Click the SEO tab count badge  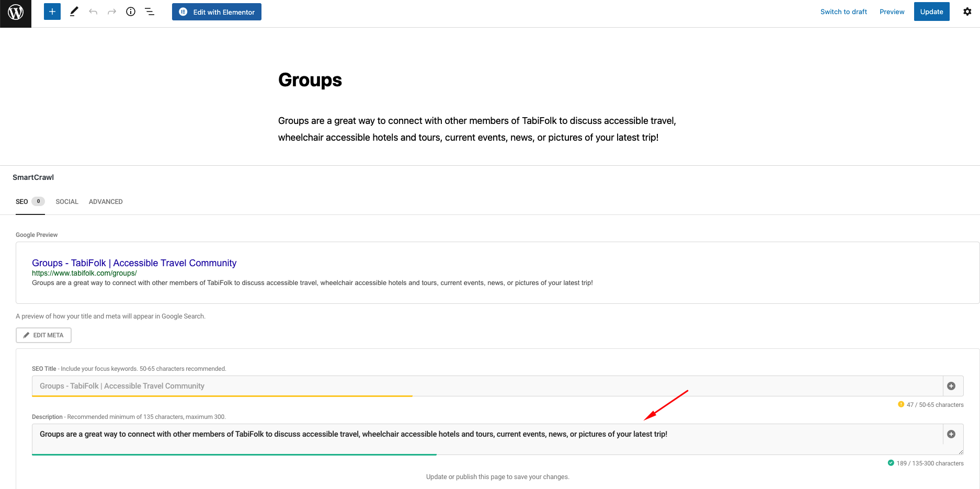[x=38, y=201]
